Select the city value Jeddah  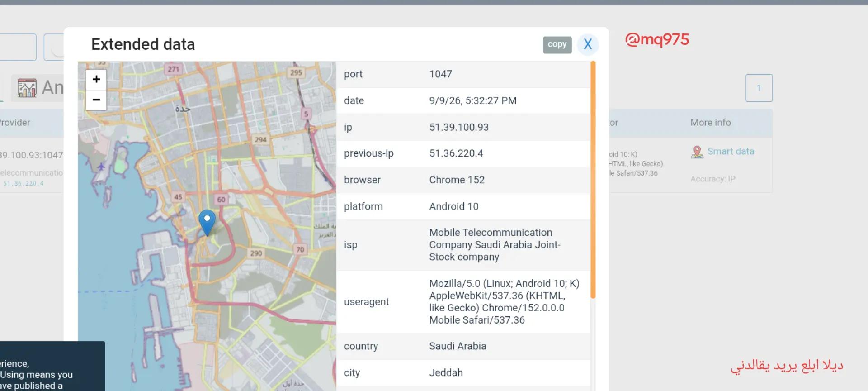pos(446,373)
